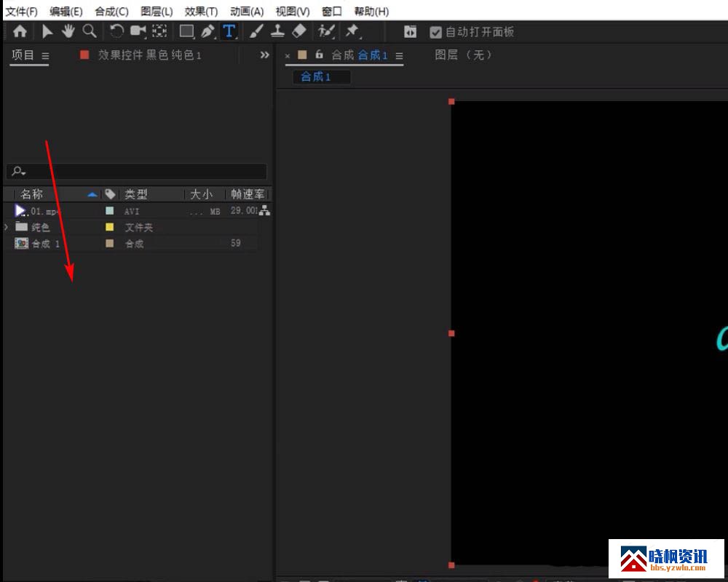
Task: Click the top-left layer handle in the viewer
Action: [451, 101]
